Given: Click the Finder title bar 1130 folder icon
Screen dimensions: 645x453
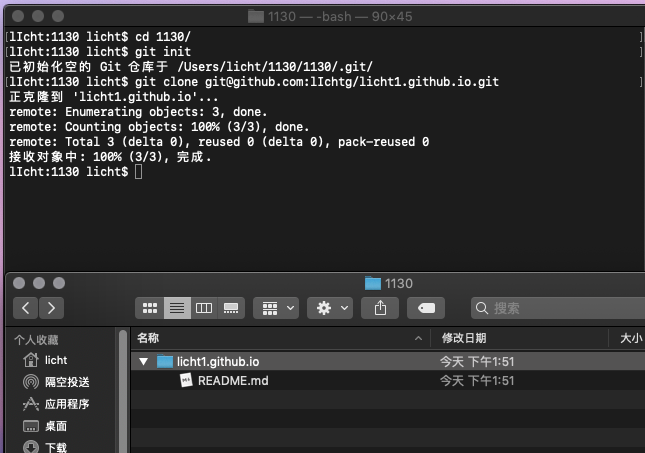Looking at the screenshot, I should (373, 283).
